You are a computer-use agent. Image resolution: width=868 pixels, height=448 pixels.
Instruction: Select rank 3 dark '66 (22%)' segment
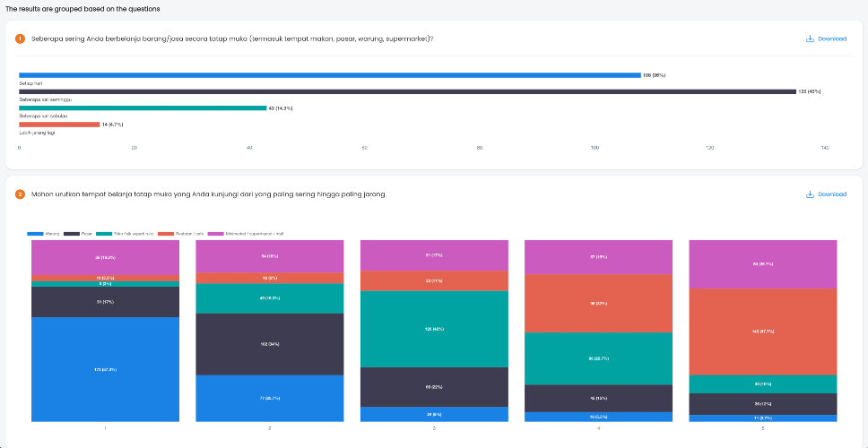pos(434,387)
